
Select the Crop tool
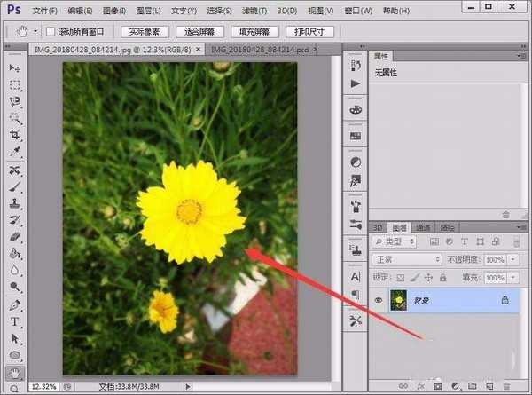15,135
